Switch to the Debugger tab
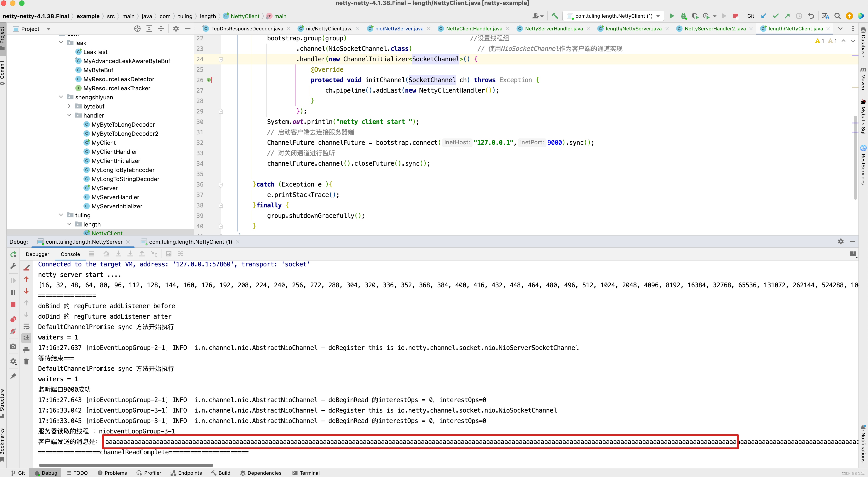 coord(37,254)
